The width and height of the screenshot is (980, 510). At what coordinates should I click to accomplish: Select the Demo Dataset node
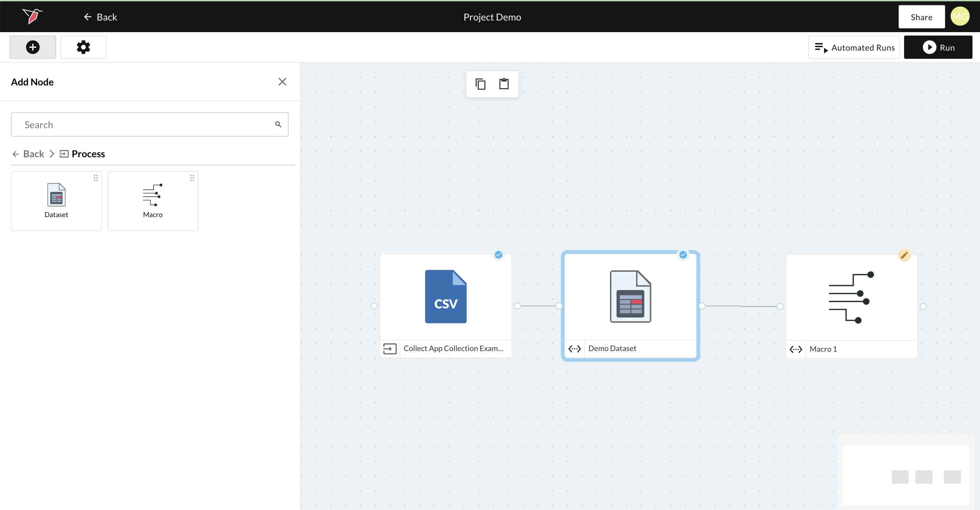(x=631, y=297)
